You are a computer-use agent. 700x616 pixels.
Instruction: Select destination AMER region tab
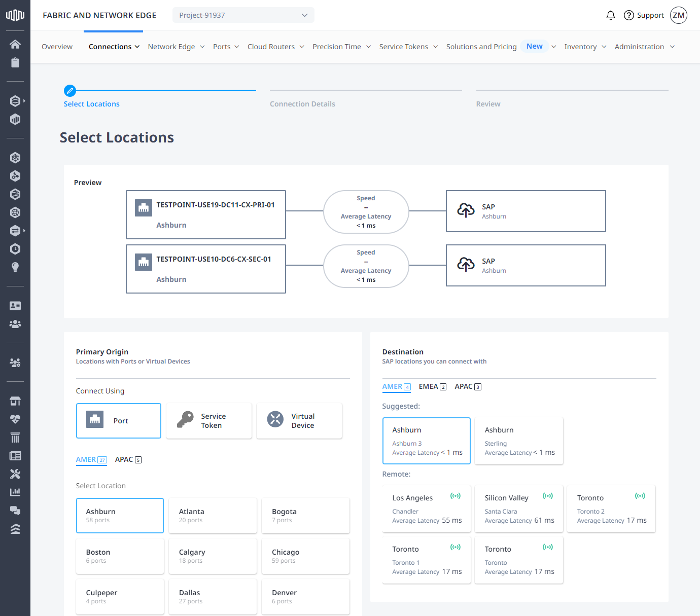point(397,386)
